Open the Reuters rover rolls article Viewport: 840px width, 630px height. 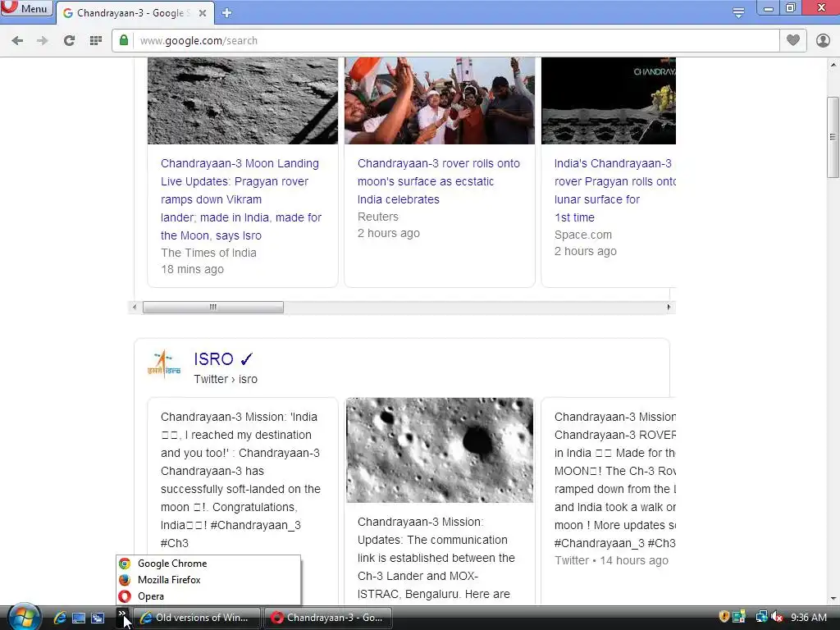[x=439, y=181]
